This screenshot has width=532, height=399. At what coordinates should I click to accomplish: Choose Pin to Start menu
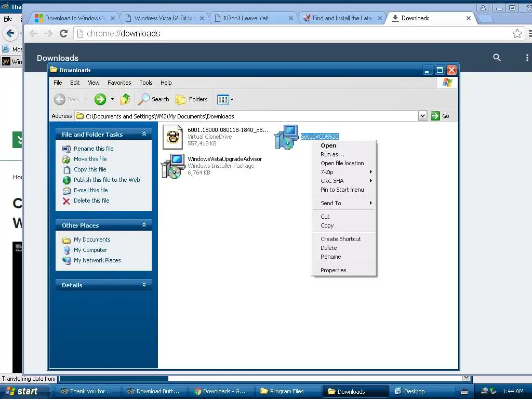pyautogui.click(x=343, y=190)
